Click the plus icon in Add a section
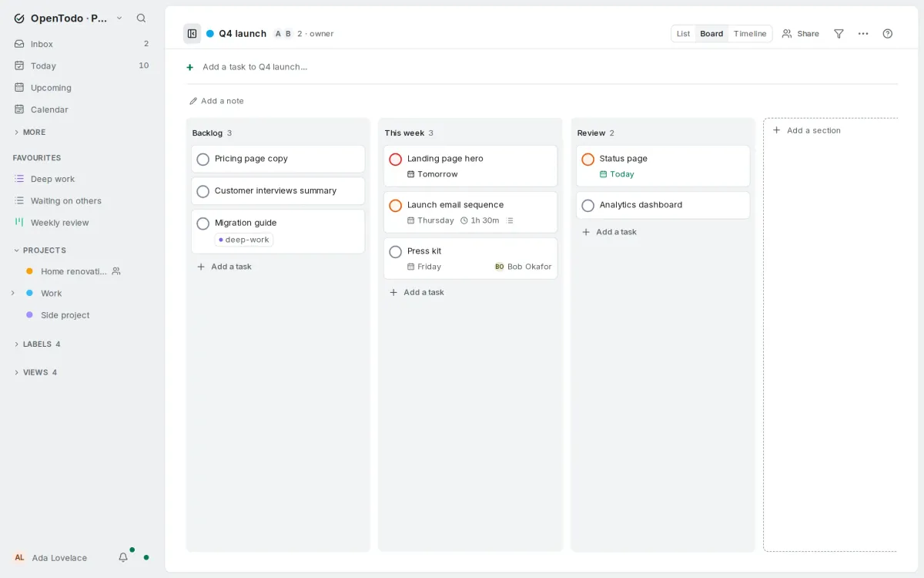The image size is (924, 578). pyautogui.click(x=776, y=130)
